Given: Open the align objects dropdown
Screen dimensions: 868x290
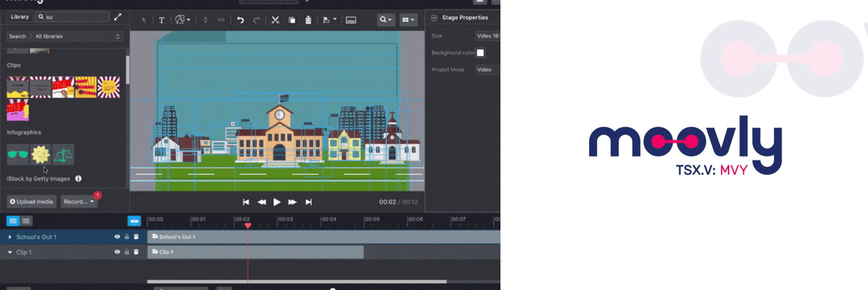Looking at the screenshot, I should point(330,20).
